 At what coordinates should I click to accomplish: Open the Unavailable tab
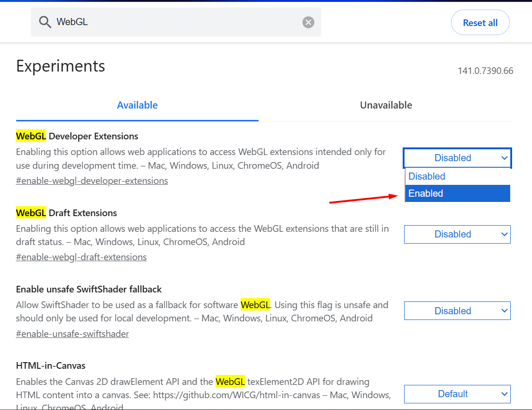[386, 105]
